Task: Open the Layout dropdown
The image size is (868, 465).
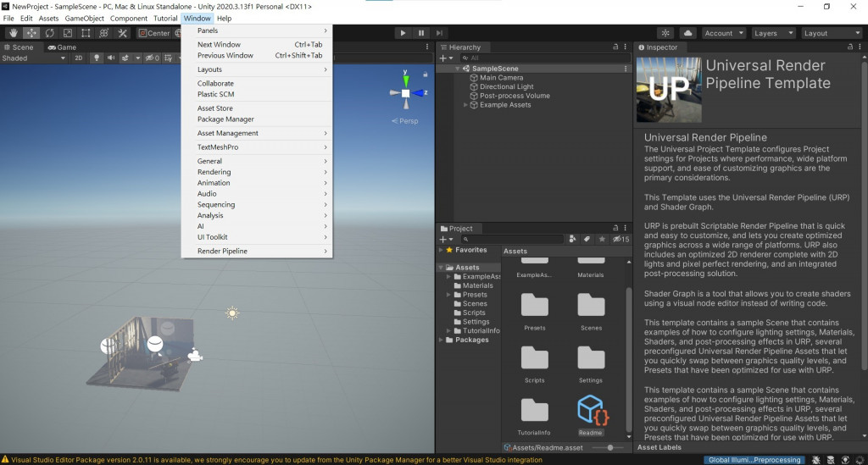Action: click(x=832, y=33)
